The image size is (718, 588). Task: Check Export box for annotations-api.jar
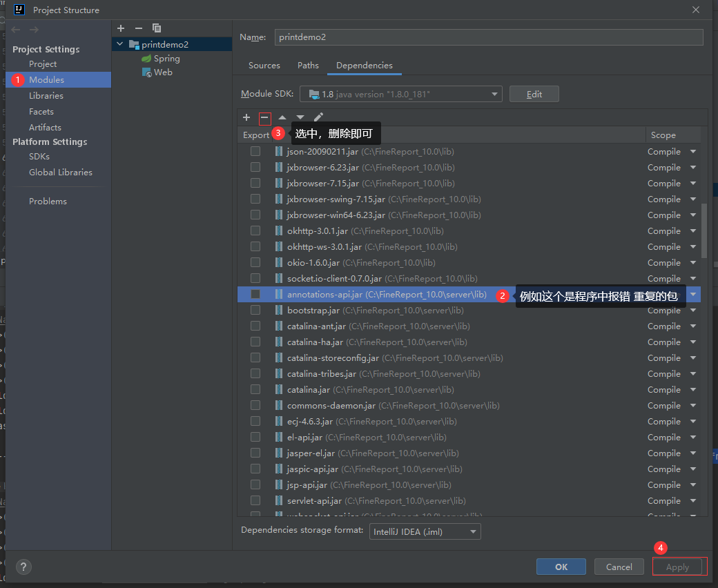coord(255,294)
